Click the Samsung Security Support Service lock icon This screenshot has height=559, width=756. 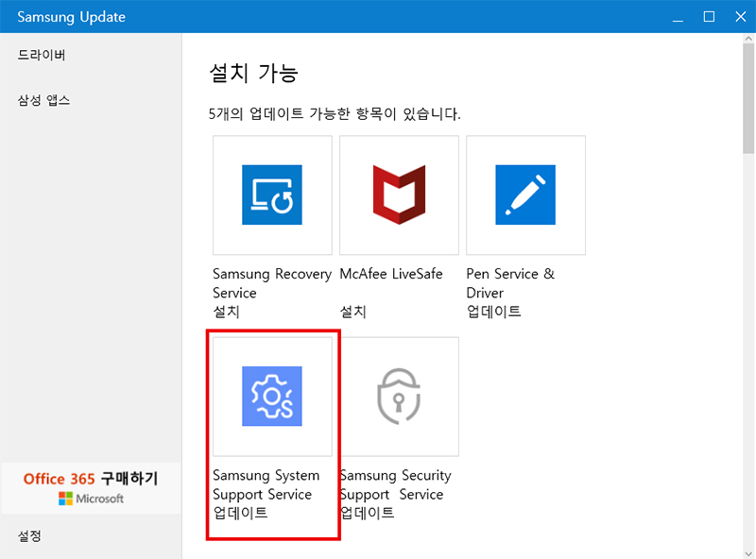[x=399, y=397]
